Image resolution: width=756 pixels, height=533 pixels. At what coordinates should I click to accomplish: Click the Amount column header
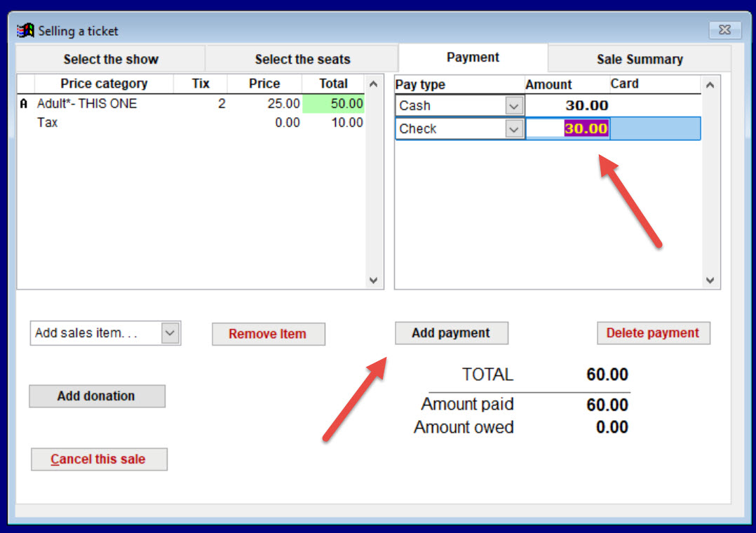567,84
